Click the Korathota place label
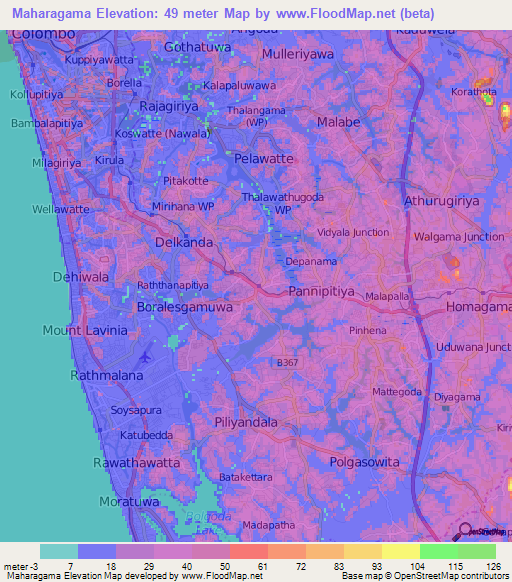 (474, 92)
